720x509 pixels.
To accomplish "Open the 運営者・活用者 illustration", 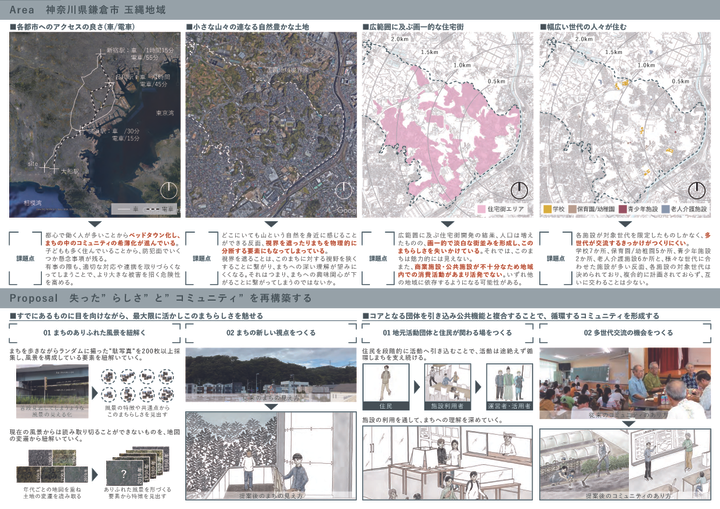I will pyautogui.click(x=509, y=387).
